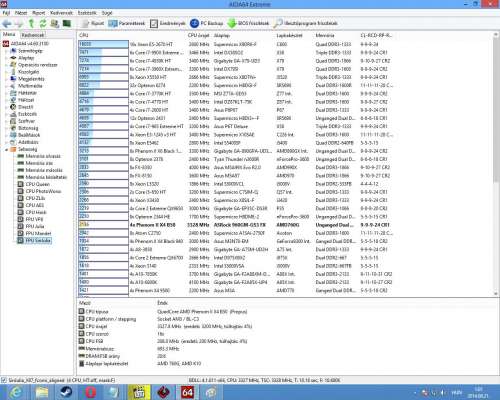Expand the DirectX tree node
This screenshot has height=400, width=500.
[x=6, y=107]
